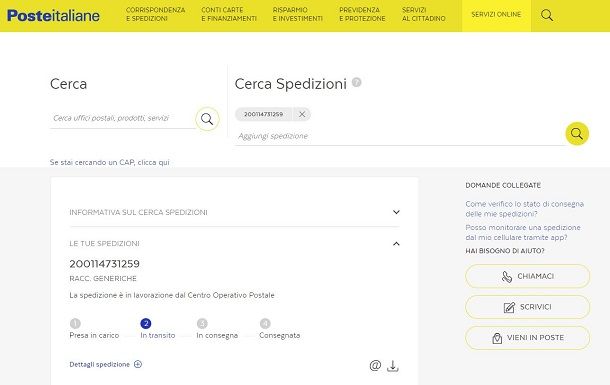
Task: Click the In transito step marker
Action: 146,324
